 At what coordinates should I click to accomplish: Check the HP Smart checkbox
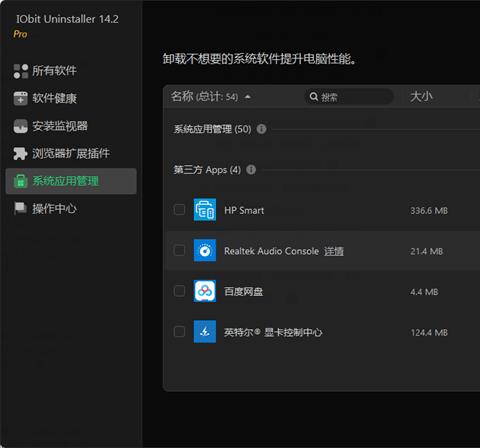coord(180,210)
